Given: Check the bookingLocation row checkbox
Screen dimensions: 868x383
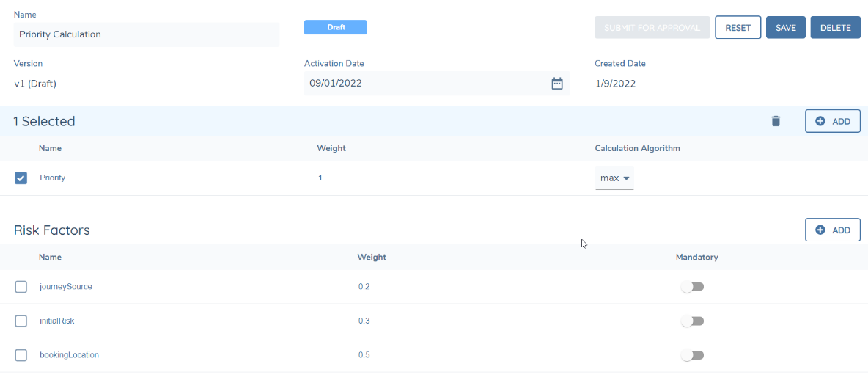Looking at the screenshot, I should click(x=21, y=355).
